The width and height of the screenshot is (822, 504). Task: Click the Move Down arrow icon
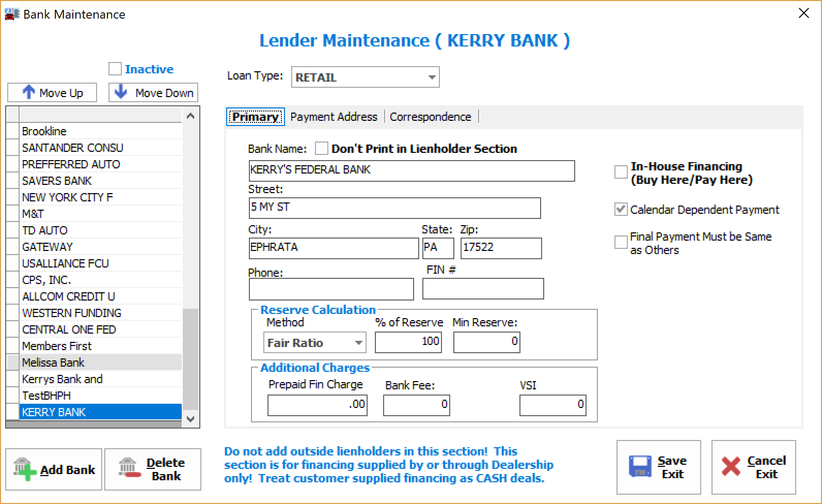coord(121,92)
